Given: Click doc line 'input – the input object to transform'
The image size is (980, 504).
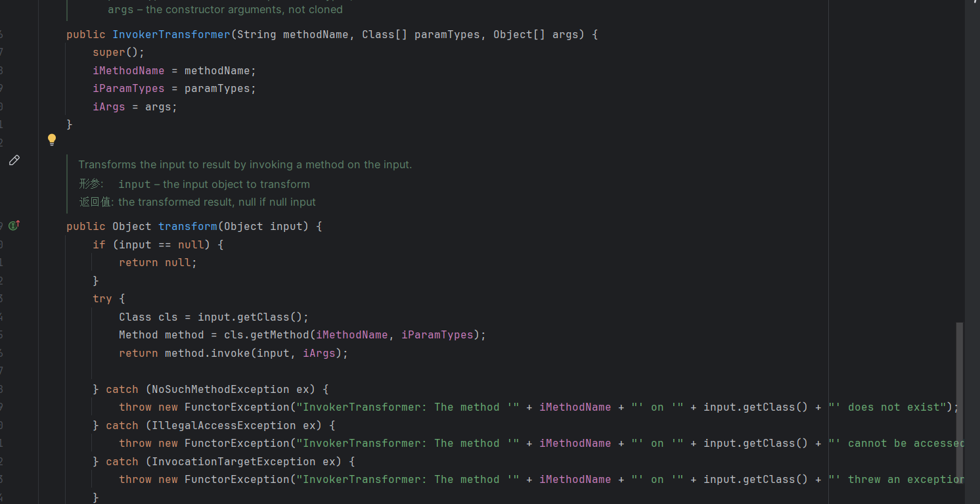Looking at the screenshot, I should tap(214, 185).
